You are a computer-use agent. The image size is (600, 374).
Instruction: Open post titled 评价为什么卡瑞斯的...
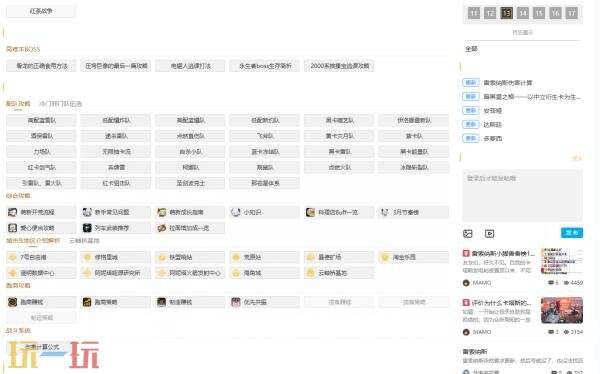click(x=501, y=303)
